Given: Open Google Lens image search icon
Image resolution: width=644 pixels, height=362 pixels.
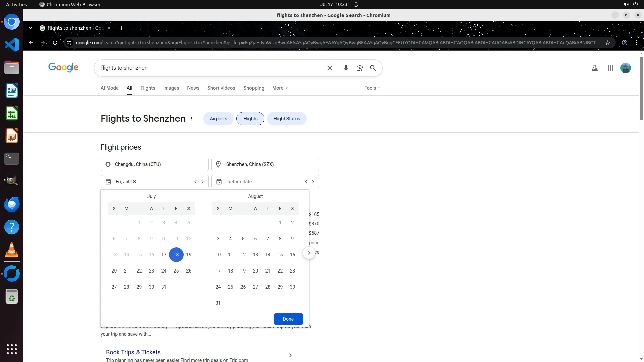Looking at the screenshot, I should tap(359, 68).
